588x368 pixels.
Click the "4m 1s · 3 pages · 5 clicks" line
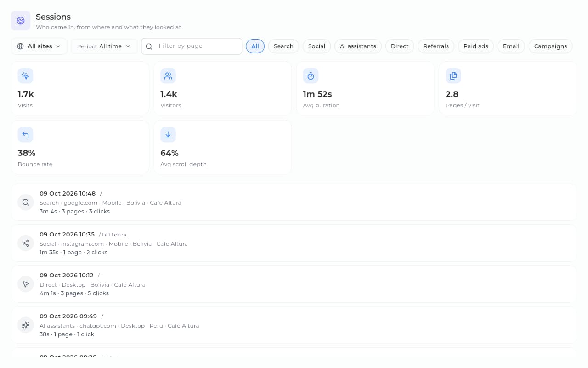click(x=74, y=293)
